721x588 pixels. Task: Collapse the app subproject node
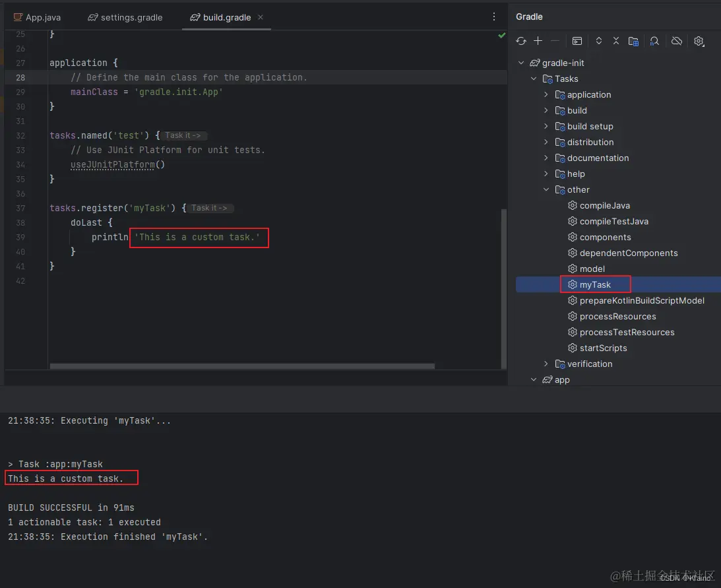pyautogui.click(x=534, y=379)
